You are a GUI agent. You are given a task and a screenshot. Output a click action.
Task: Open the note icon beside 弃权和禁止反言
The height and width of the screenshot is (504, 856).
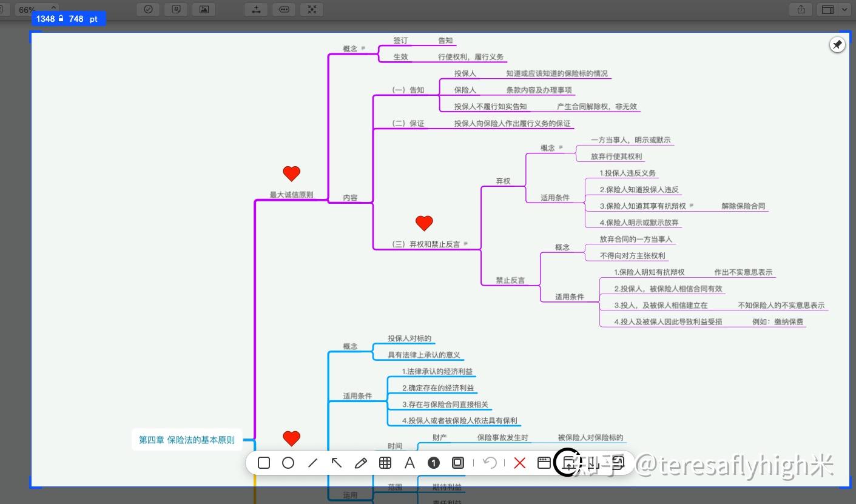click(x=466, y=243)
